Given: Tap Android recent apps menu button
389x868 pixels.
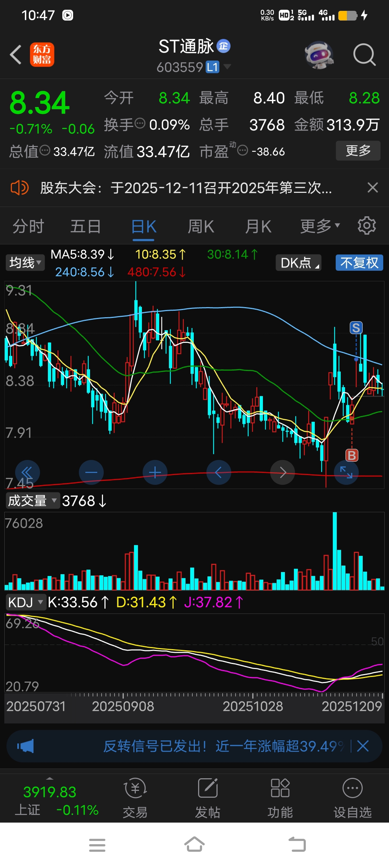Looking at the screenshot, I should pyautogui.click(x=97, y=845).
